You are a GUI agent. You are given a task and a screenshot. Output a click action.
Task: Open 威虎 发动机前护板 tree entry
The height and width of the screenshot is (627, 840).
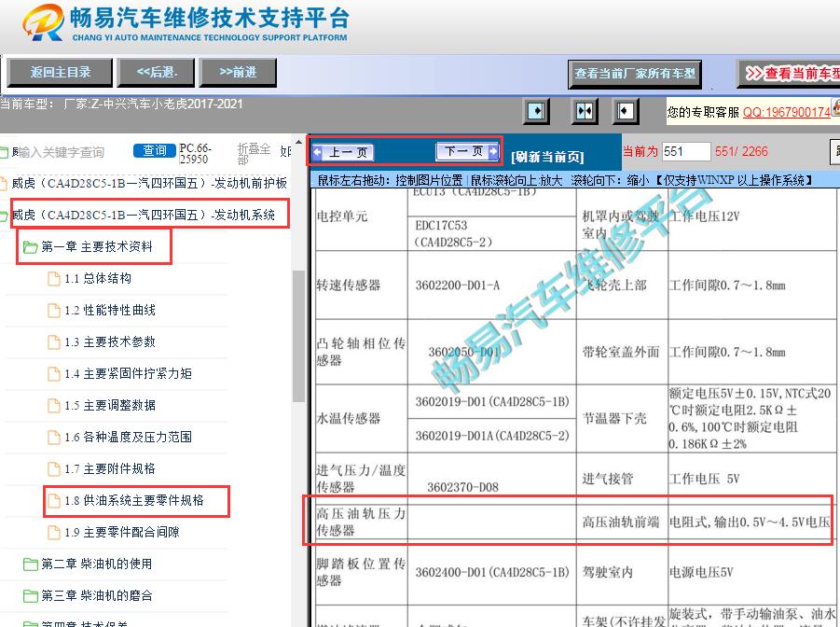[149, 184]
